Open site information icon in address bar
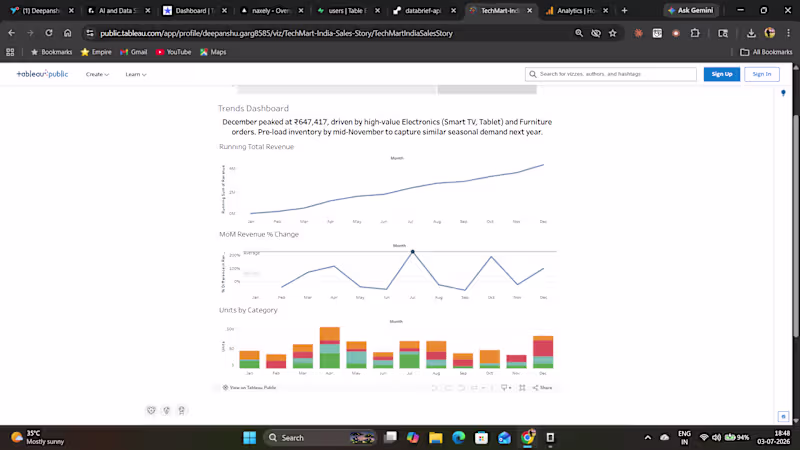The height and width of the screenshot is (450, 800). (90, 33)
